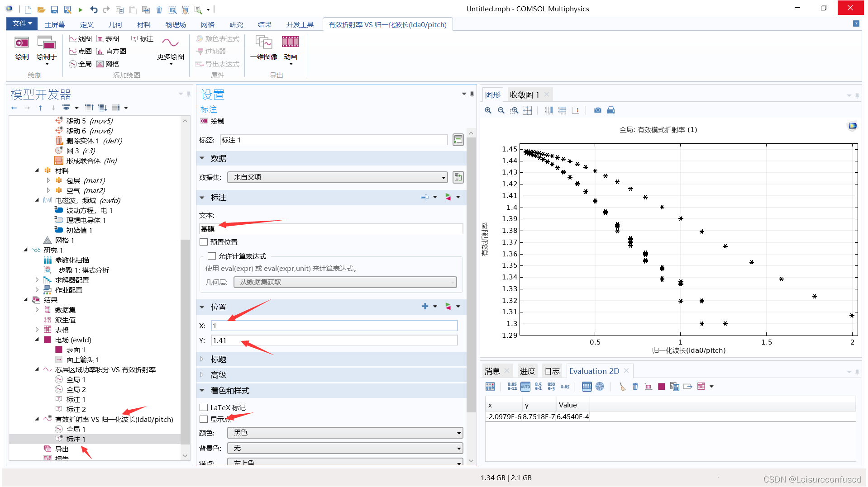Select the 导出 tree node

[62, 449]
